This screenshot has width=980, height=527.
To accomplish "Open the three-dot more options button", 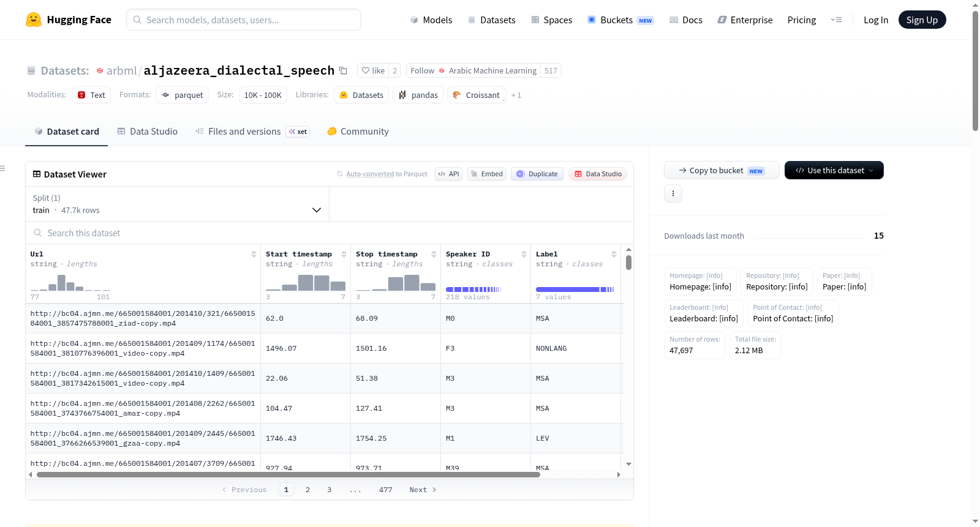I will tap(673, 193).
